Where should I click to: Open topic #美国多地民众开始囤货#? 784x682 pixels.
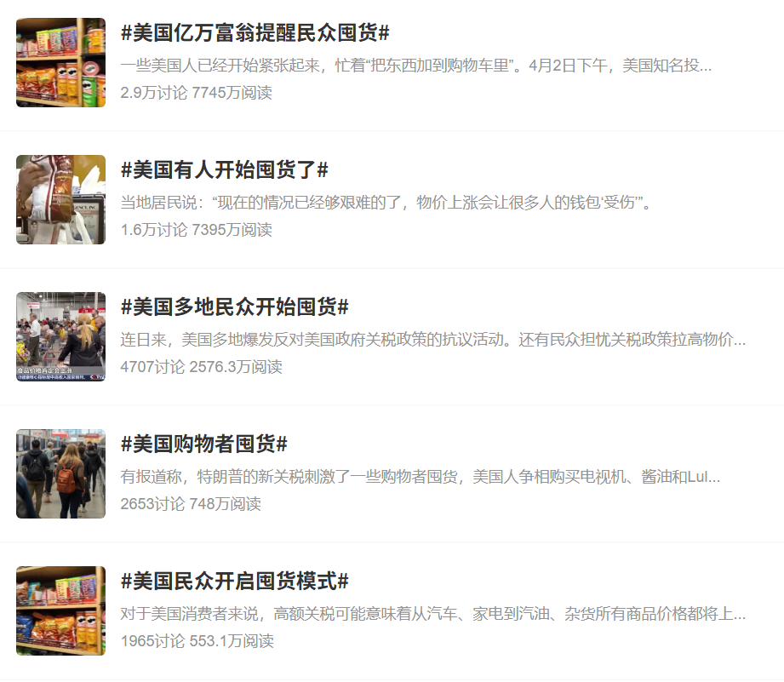pos(234,307)
